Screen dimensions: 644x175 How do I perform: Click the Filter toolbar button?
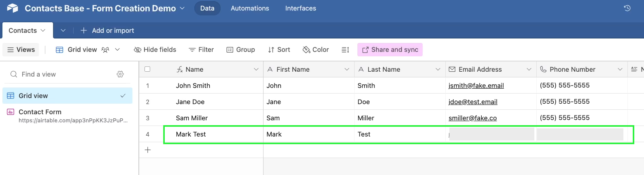[x=201, y=50]
